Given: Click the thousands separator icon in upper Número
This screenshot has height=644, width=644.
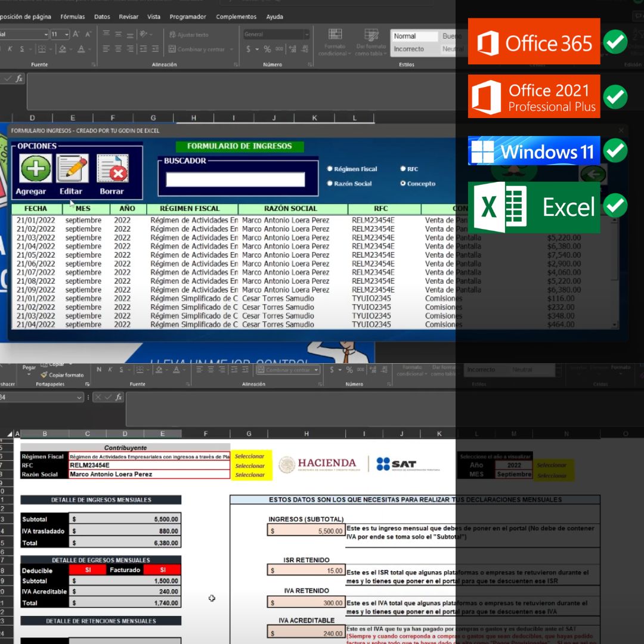Looking at the screenshot, I should pyautogui.click(x=279, y=49).
